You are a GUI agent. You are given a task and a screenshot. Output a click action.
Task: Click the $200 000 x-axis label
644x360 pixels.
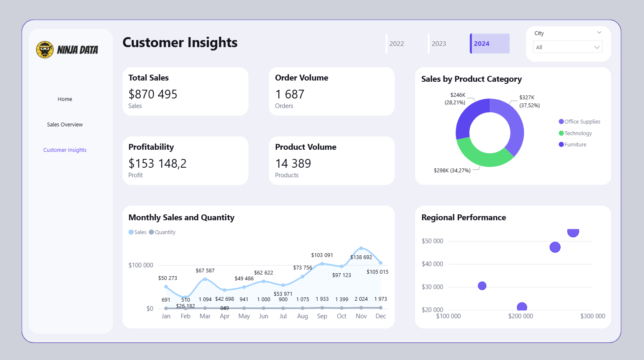[x=521, y=316]
